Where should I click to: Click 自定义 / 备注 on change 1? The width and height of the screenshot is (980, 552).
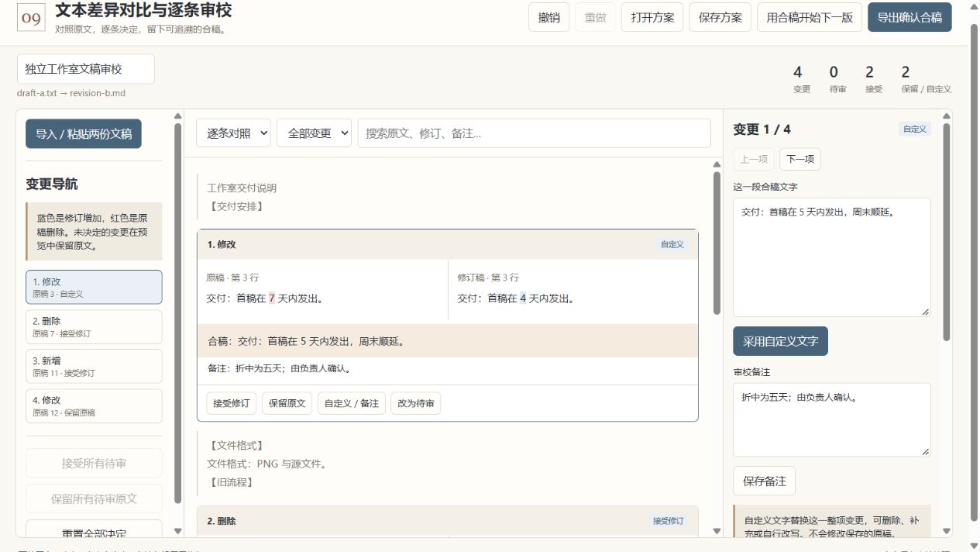pyautogui.click(x=351, y=403)
